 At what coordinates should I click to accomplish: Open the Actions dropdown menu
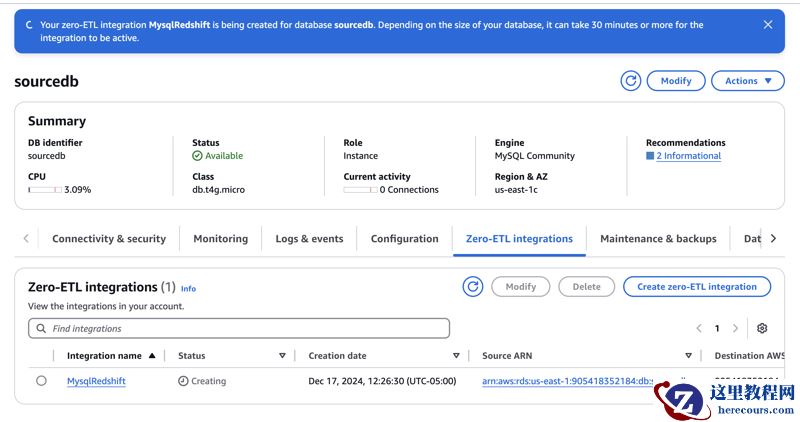747,81
